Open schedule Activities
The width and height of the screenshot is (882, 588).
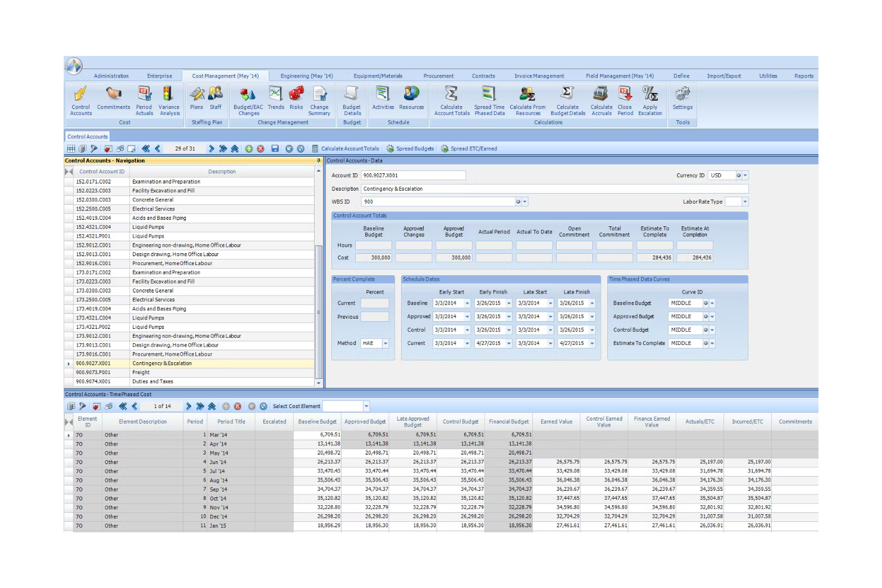click(x=383, y=98)
